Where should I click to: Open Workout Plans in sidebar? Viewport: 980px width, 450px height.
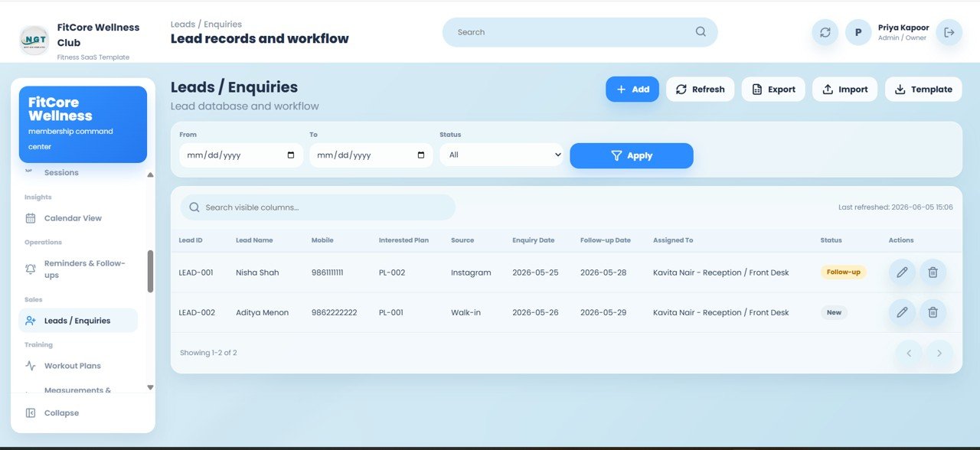tap(78, 366)
